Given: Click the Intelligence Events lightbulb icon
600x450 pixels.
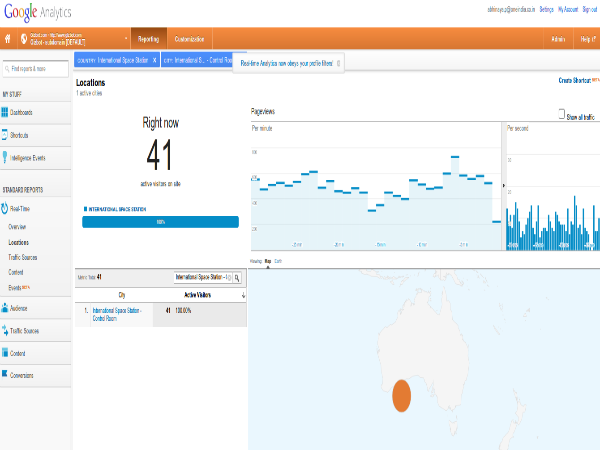Looking at the screenshot, I should [5, 157].
